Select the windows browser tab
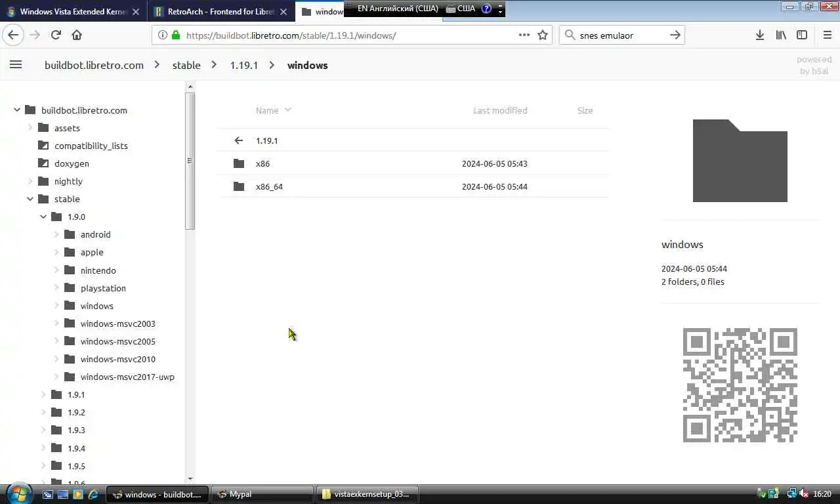This screenshot has height=504, width=840. pyautogui.click(x=320, y=11)
